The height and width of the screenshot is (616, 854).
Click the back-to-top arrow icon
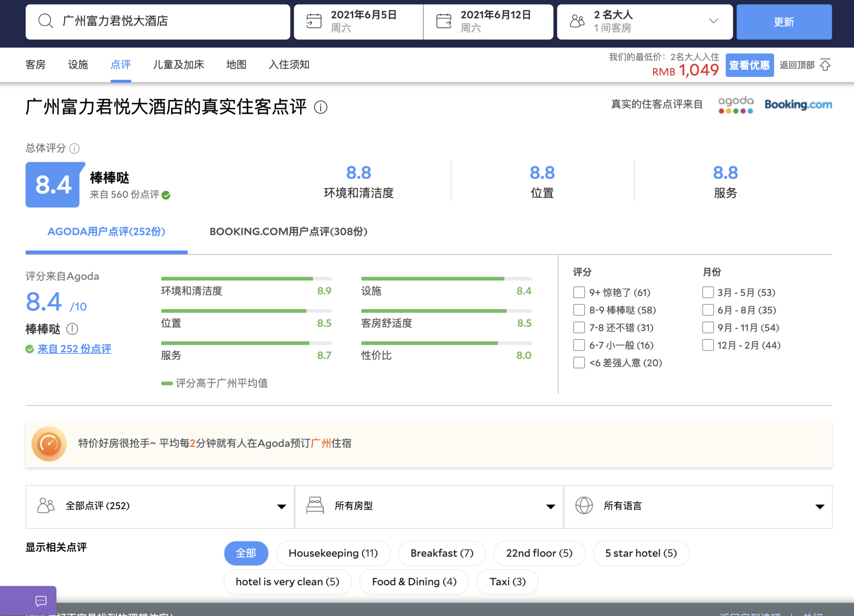pos(825,65)
